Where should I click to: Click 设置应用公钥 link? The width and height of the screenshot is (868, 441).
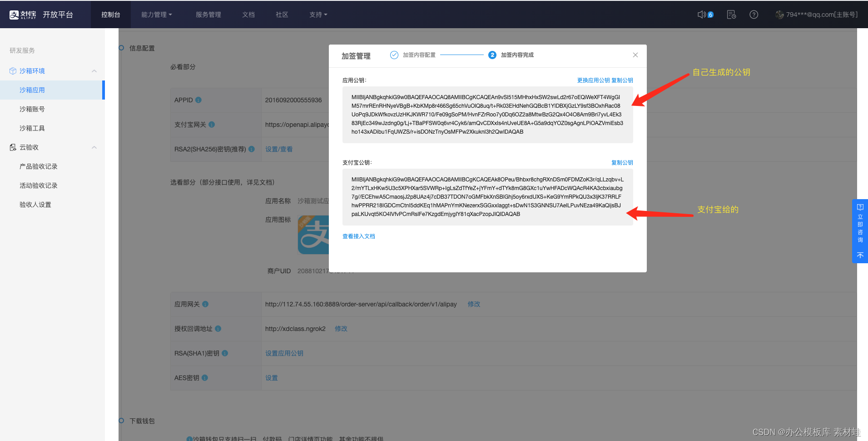284,353
